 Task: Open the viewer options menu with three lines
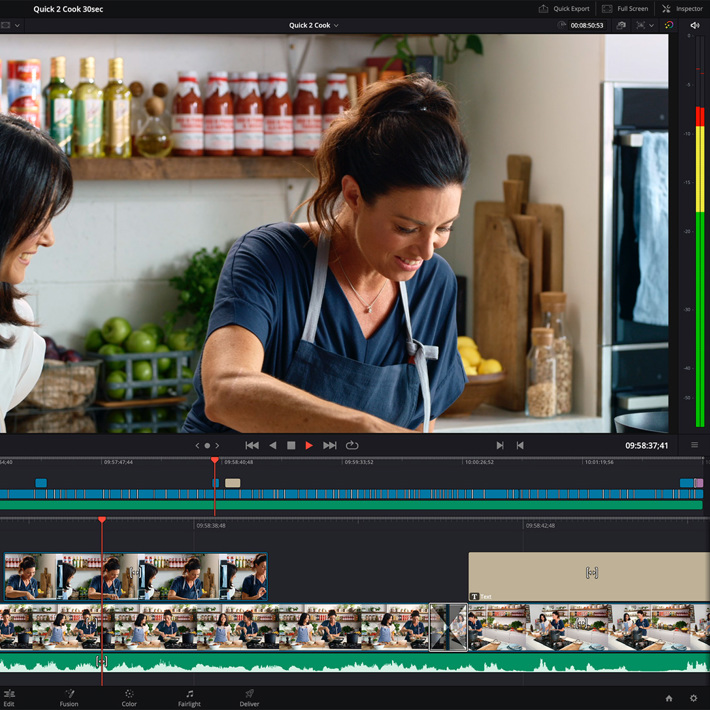coord(695,445)
